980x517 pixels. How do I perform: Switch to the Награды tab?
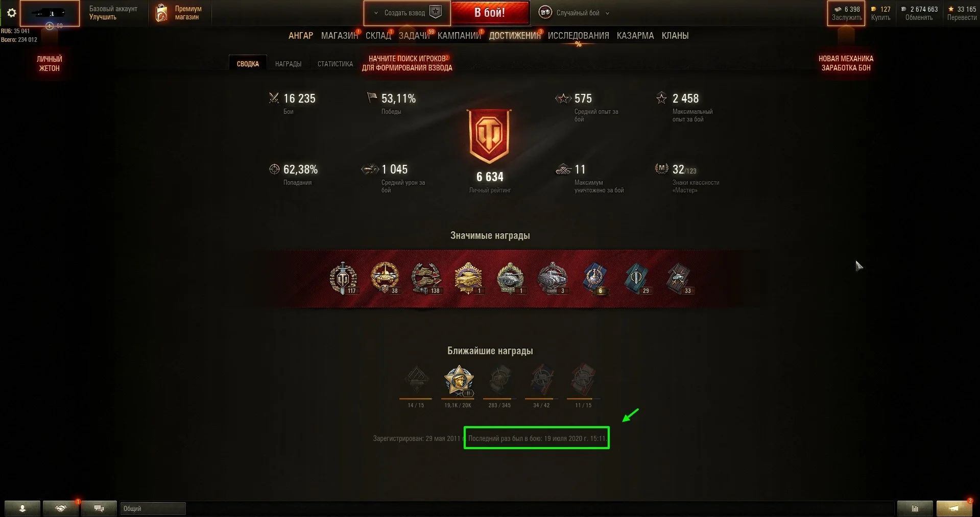coord(288,64)
